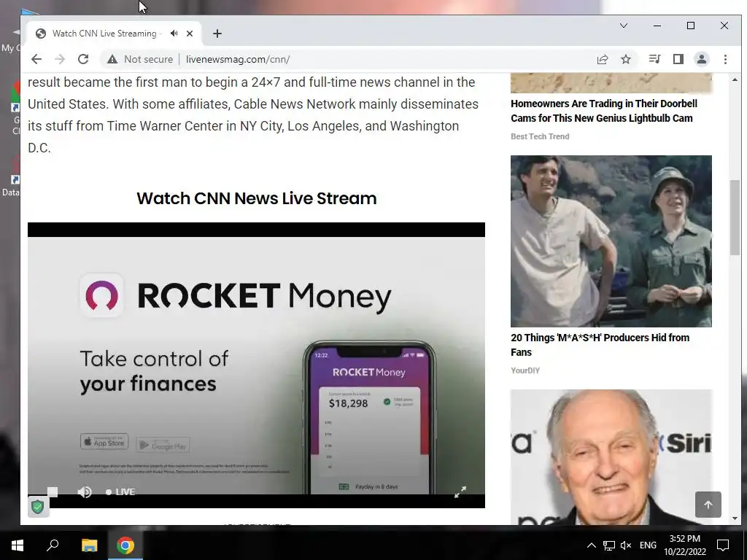
Task: Open the clock showing 3:52 PM
Action: (x=684, y=545)
